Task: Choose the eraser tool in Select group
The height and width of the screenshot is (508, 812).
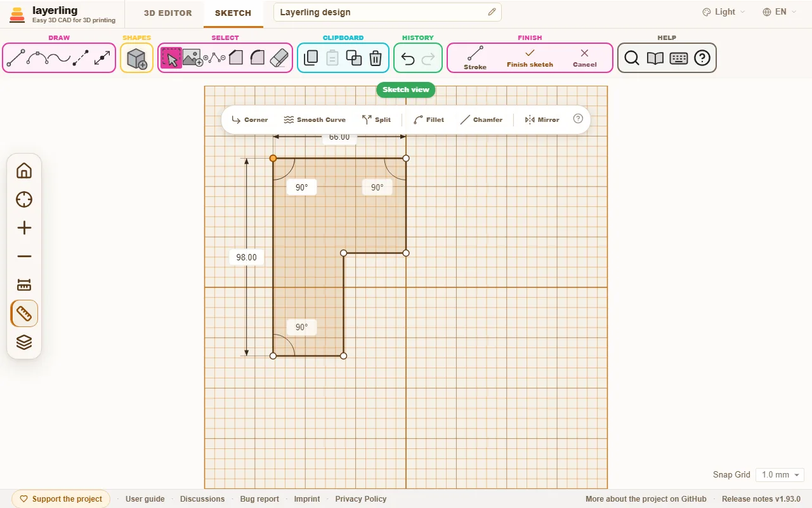Action: click(279, 58)
